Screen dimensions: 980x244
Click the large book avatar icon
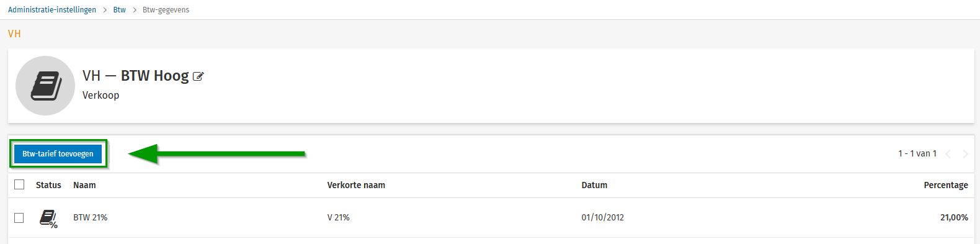click(45, 86)
